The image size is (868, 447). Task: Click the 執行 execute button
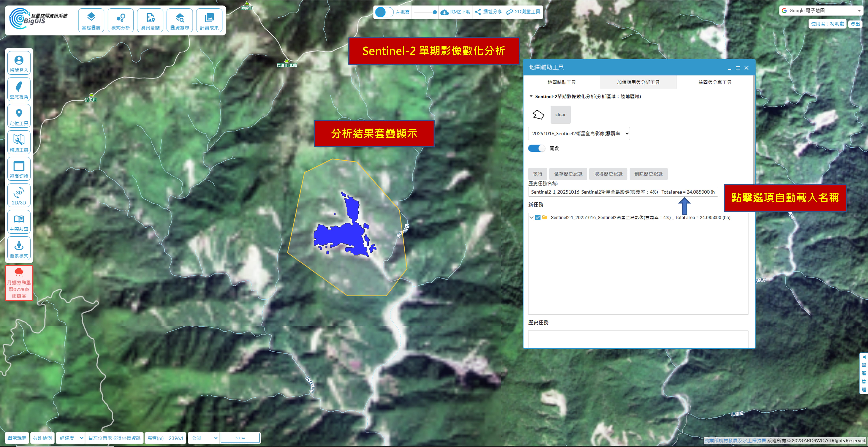(x=537, y=174)
